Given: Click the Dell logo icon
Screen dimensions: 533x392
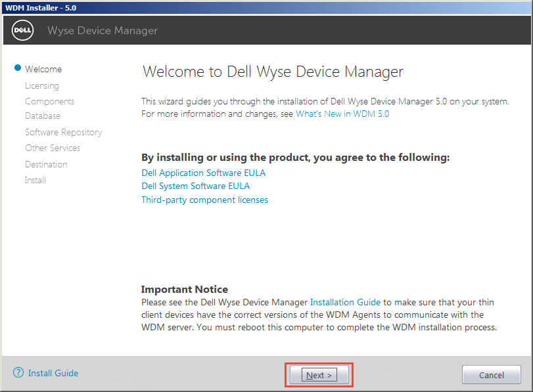Looking at the screenshot, I should click(x=22, y=30).
